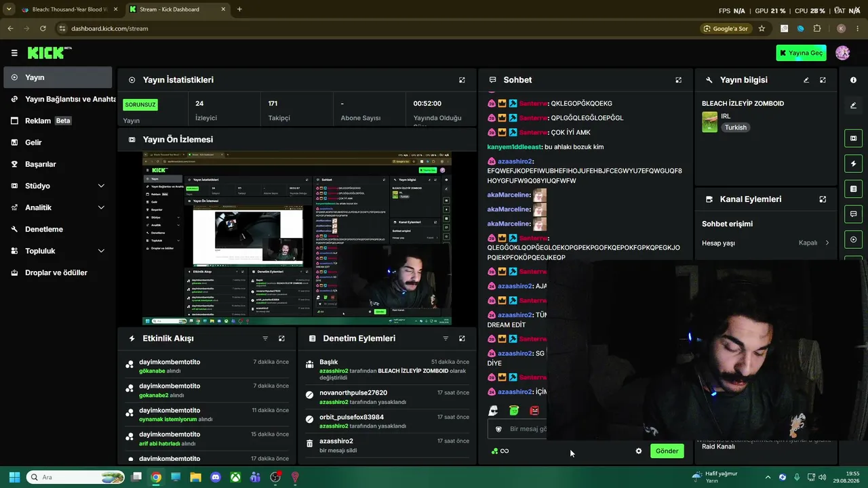Click the oynamak istemiyorum activity entry
Image resolution: width=868 pixels, height=488 pixels.
coord(208,415)
